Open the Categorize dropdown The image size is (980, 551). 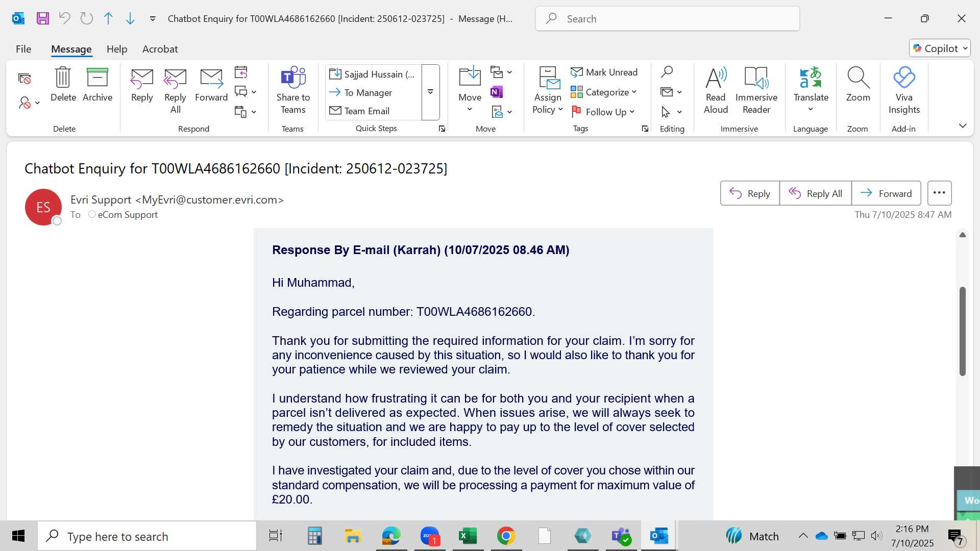(x=604, y=92)
